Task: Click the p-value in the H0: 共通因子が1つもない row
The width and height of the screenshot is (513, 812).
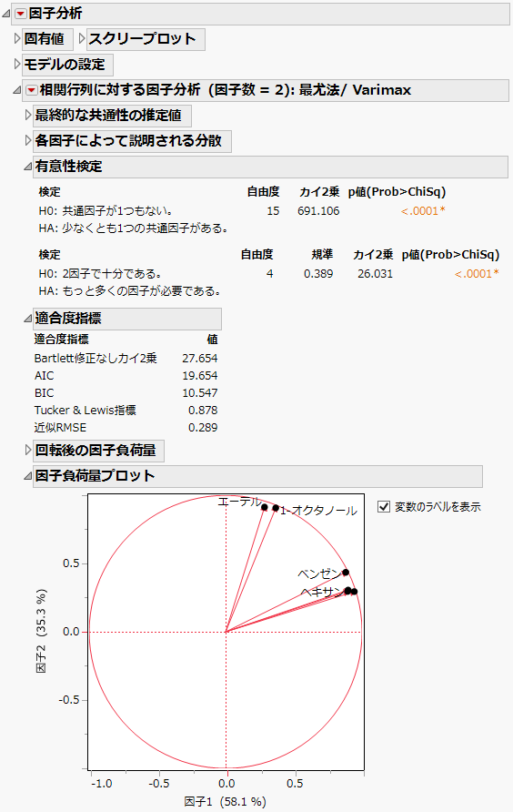Action: [423, 211]
